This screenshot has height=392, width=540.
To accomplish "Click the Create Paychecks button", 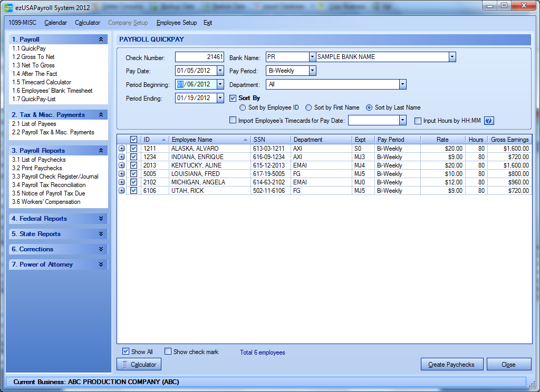I will (451, 364).
